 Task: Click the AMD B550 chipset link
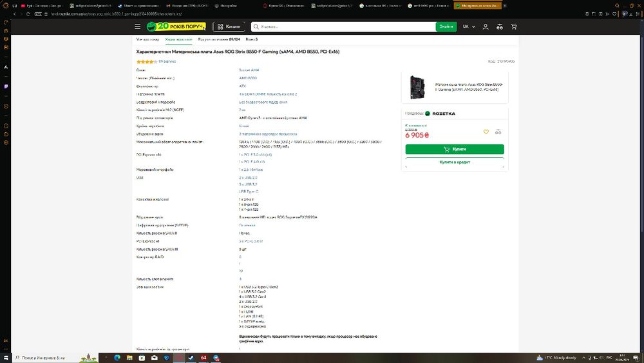pos(248,78)
